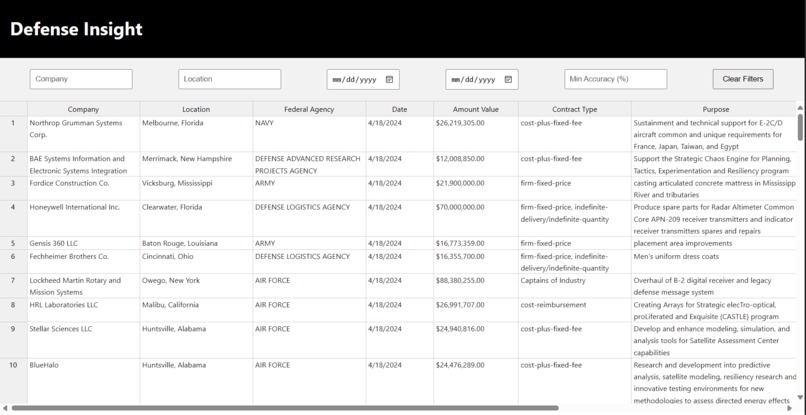The image size is (806, 415).
Task: Sort by Contract Type column header
Action: tap(575, 109)
